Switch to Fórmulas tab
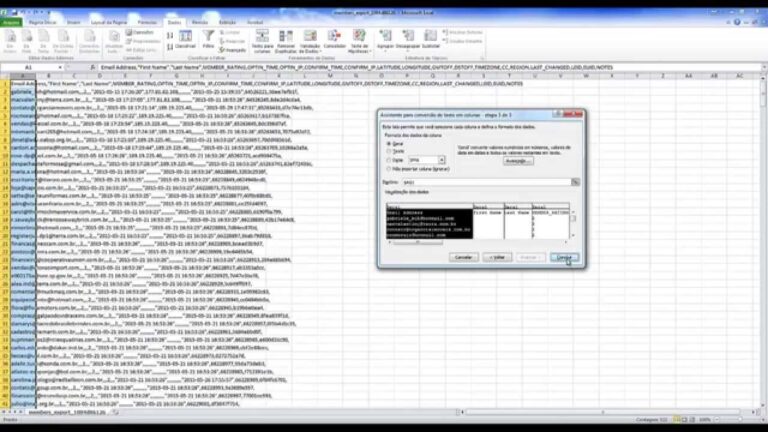This screenshot has height=432, width=768. [x=147, y=22]
